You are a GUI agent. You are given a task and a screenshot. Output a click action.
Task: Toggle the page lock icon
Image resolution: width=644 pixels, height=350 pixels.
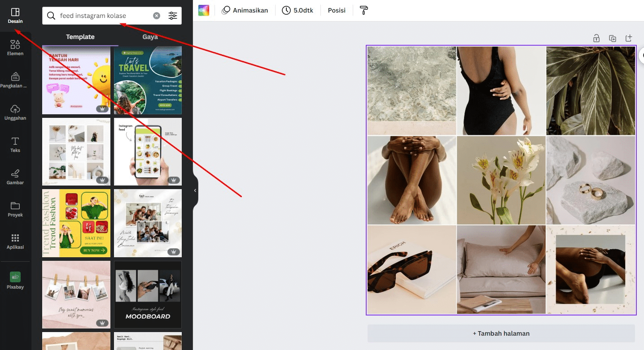pyautogui.click(x=596, y=38)
